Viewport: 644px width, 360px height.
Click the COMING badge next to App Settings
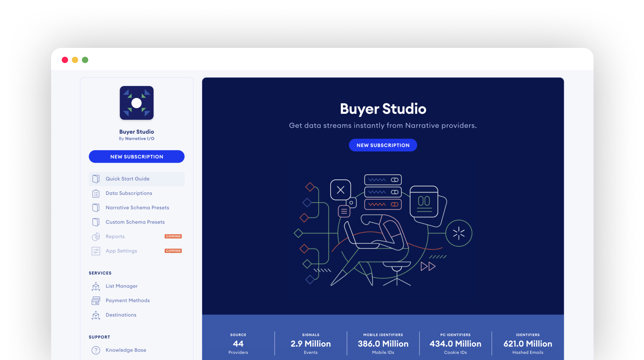tap(173, 251)
